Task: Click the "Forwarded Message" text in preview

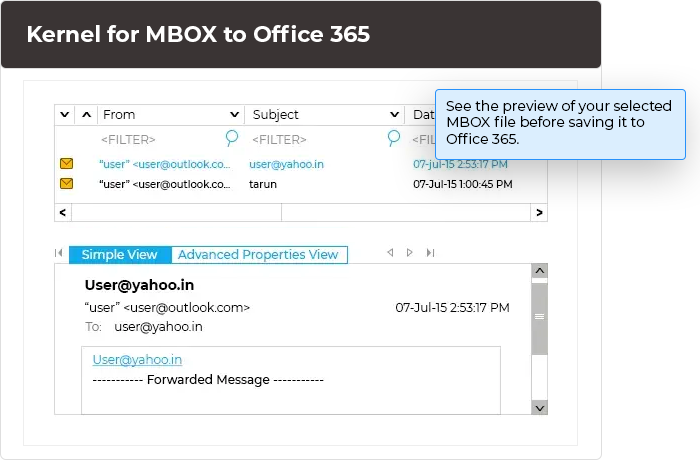Action: click(208, 380)
